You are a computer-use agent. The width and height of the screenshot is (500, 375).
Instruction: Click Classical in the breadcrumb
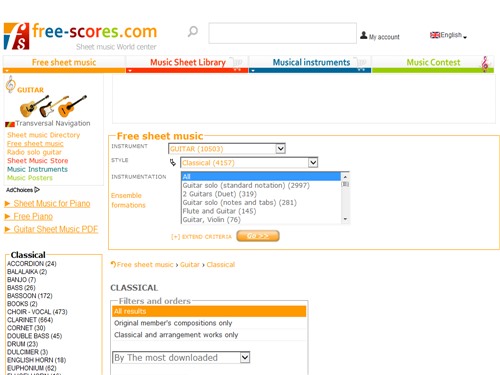(221, 265)
